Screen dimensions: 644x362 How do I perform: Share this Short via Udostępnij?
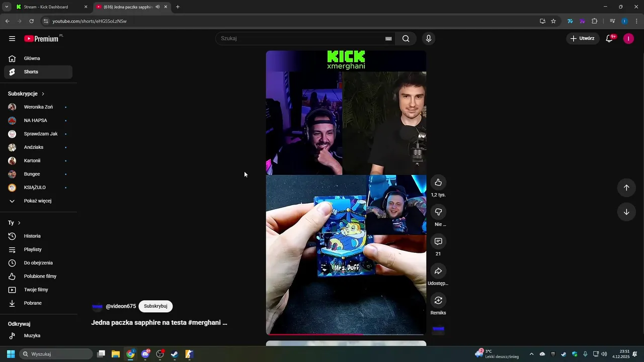pos(438,271)
